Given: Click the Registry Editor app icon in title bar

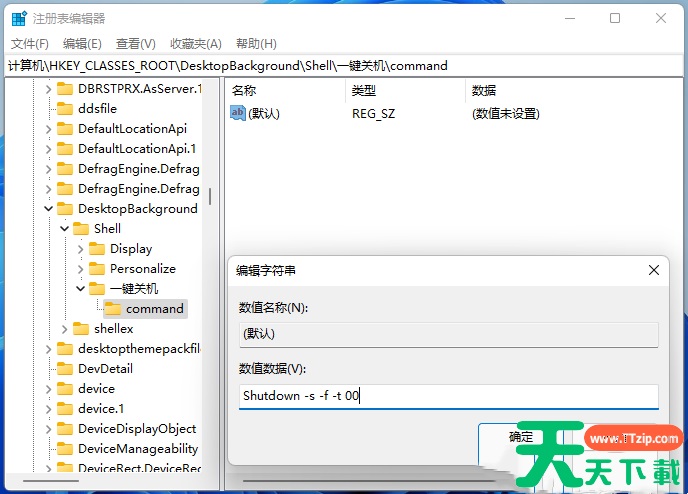Looking at the screenshot, I should coord(19,19).
